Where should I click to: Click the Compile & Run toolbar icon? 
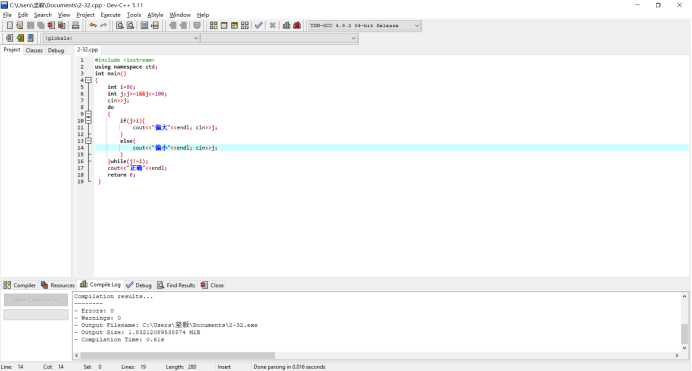tap(234, 26)
